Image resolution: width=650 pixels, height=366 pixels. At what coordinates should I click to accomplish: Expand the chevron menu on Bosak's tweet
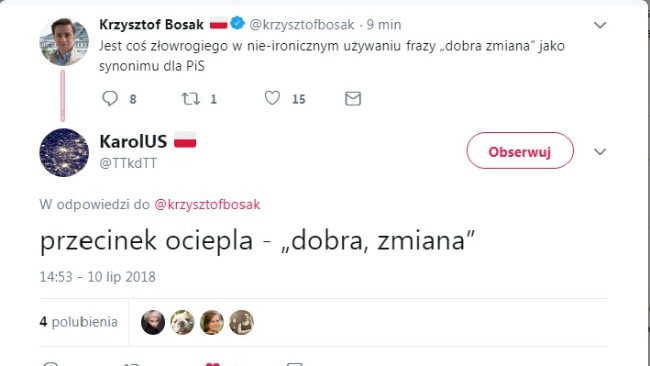tap(600, 25)
